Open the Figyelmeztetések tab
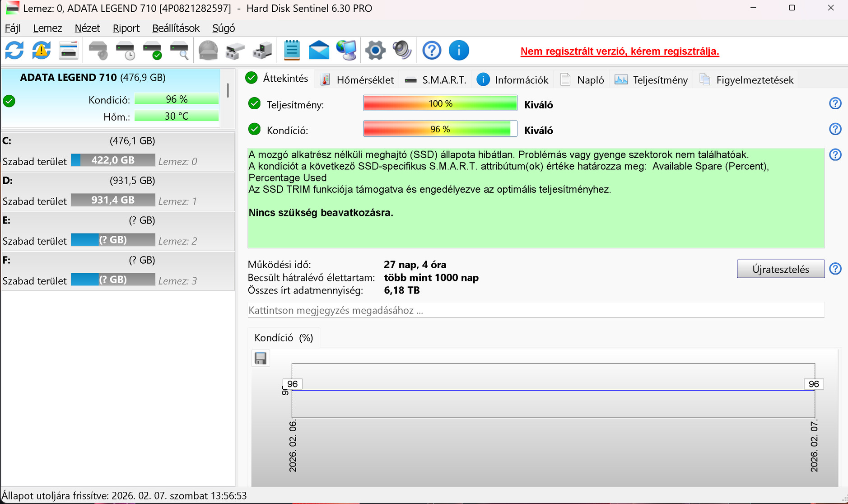Image resolution: width=848 pixels, height=504 pixels. [x=746, y=80]
